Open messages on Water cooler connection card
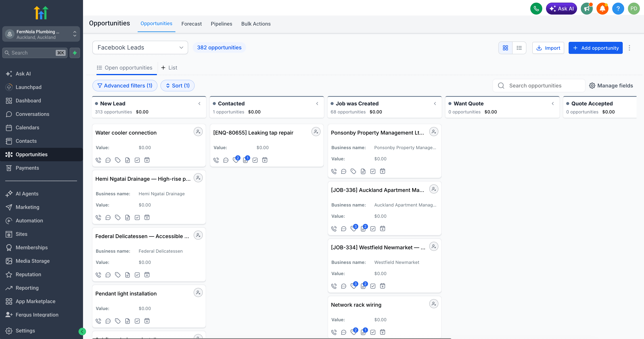The image size is (644, 339). tap(108, 160)
